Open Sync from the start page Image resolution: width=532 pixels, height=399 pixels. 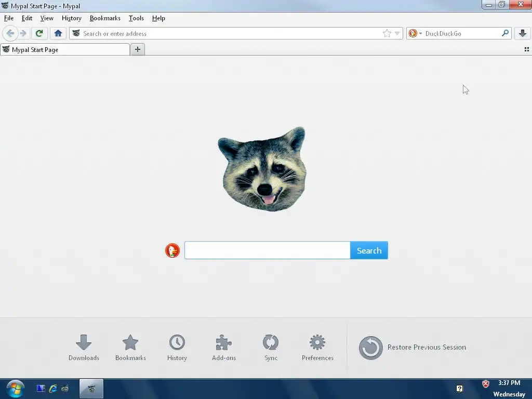tap(271, 348)
